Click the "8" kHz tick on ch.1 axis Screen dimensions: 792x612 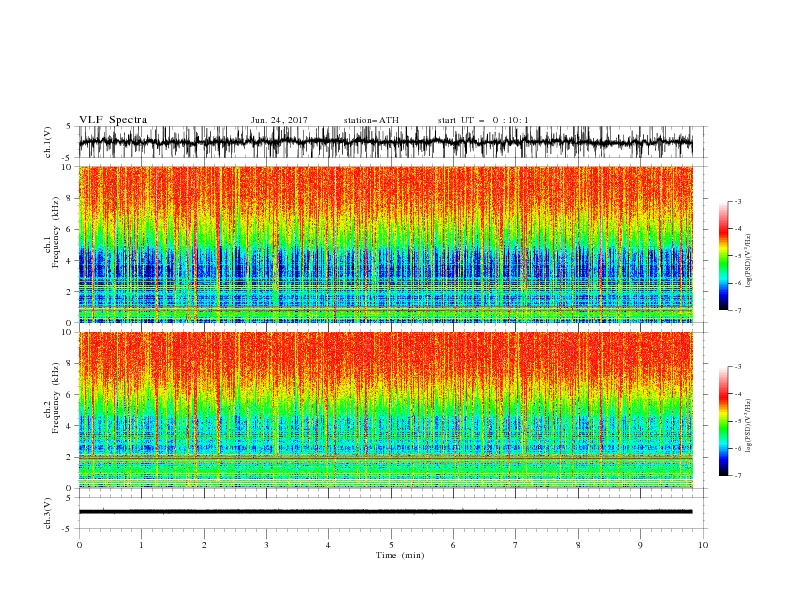point(70,198)
